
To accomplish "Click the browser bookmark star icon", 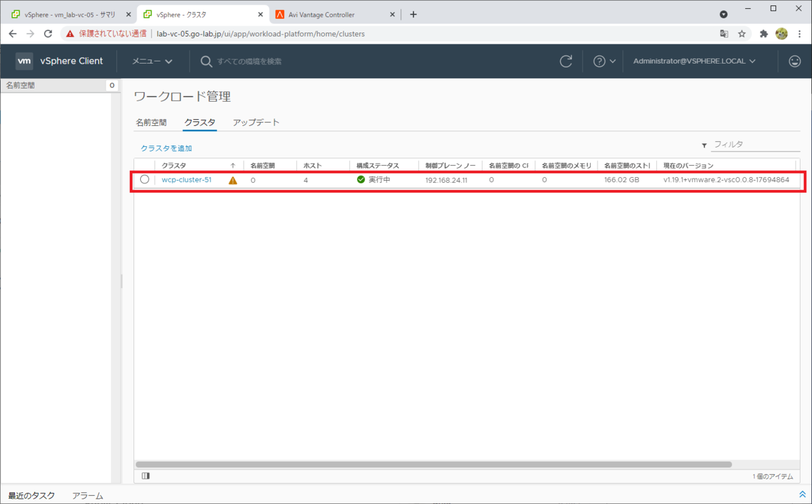I will (741, 32).
